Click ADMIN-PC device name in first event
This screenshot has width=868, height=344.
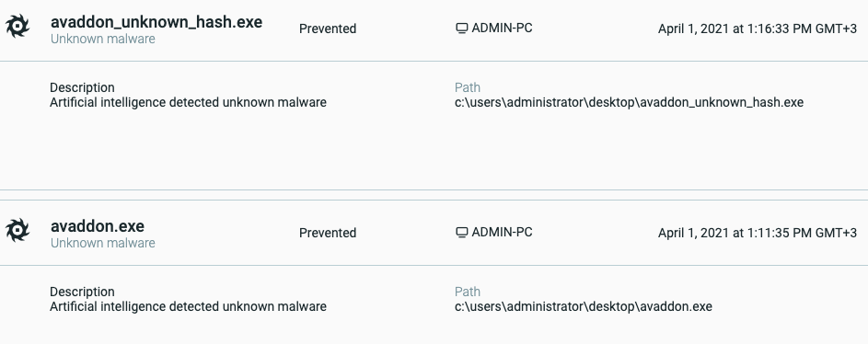(502, 29)
